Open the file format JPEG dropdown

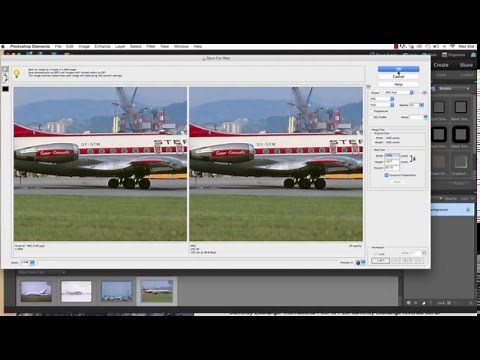click(382, 99)
